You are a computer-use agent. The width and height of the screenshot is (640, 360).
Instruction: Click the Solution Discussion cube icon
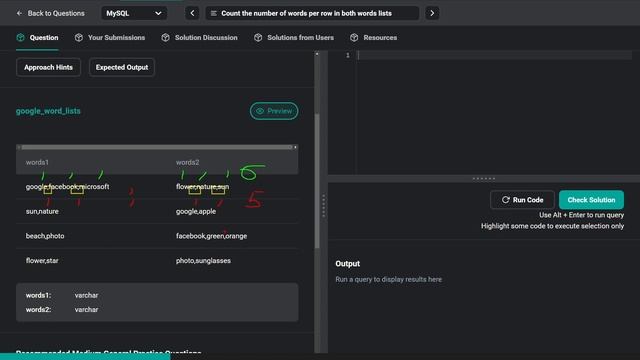[165, 38]
